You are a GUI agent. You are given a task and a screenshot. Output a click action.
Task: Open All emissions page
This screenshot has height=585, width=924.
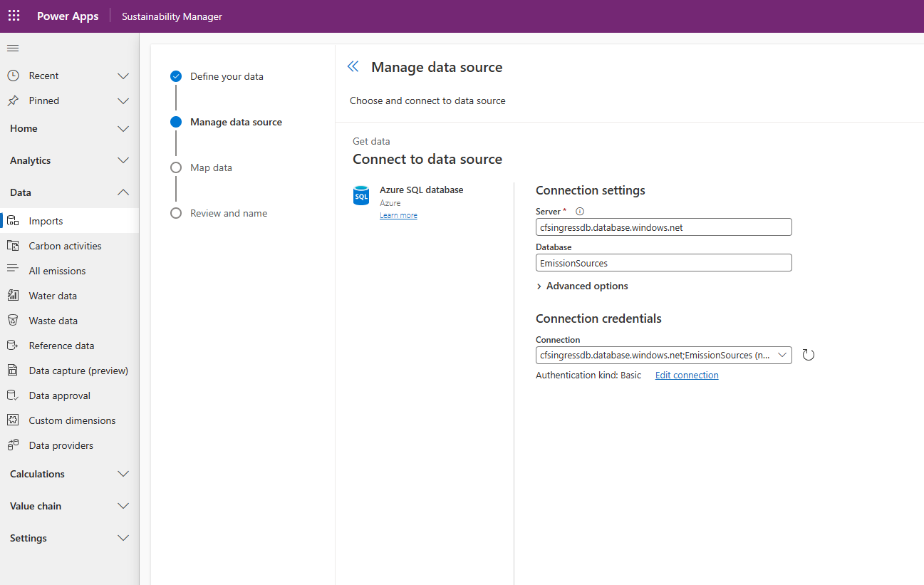(69, 271)
